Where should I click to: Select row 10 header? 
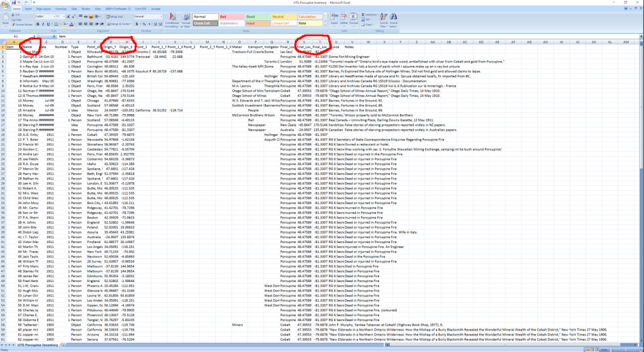click(x=3, y=91)
